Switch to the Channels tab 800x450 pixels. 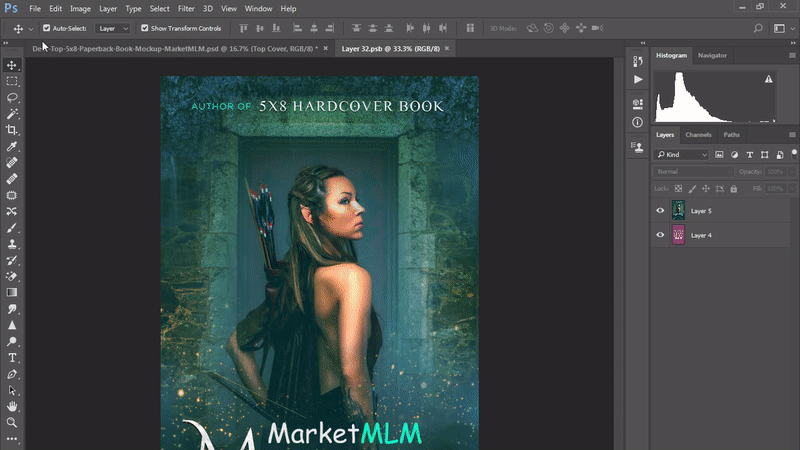(x=698, y=134)
